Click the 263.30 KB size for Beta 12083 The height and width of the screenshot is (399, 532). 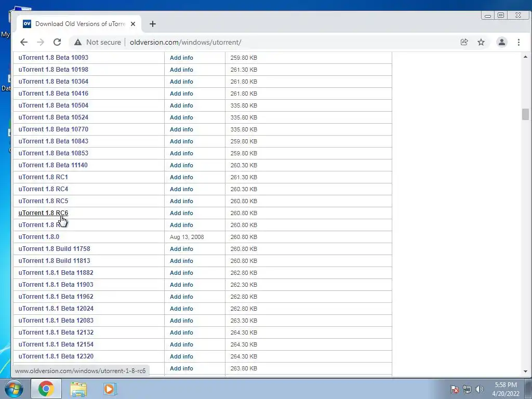point(244,320)
